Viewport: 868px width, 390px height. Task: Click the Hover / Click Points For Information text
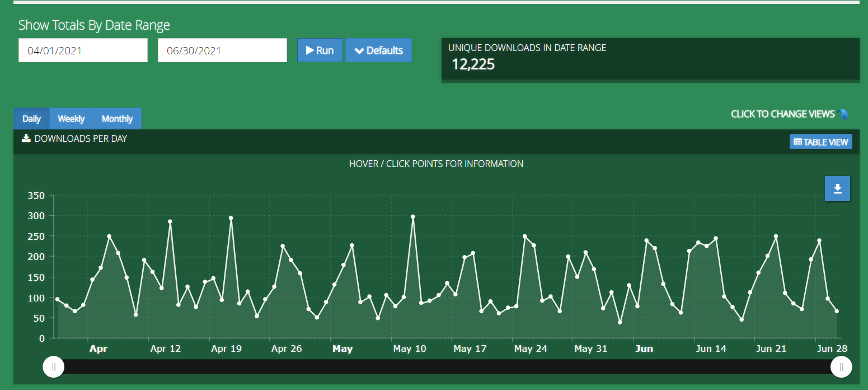point(437,164)
